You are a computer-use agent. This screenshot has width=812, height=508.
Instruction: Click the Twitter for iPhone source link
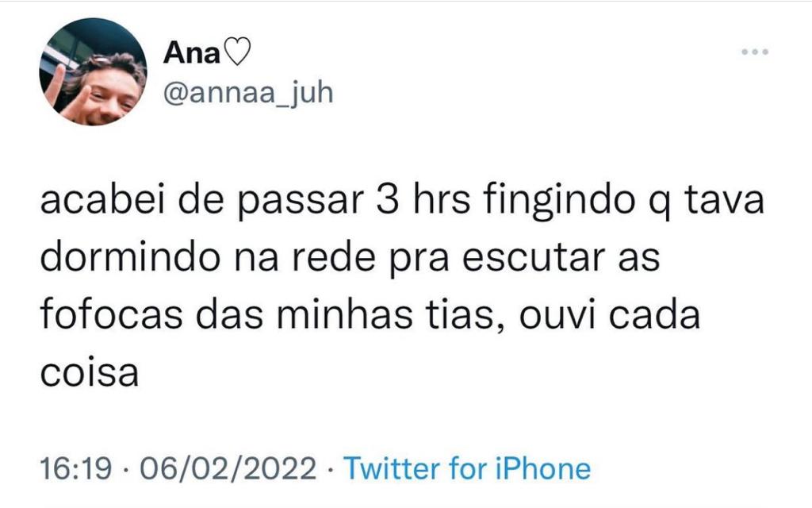(467, 468)
